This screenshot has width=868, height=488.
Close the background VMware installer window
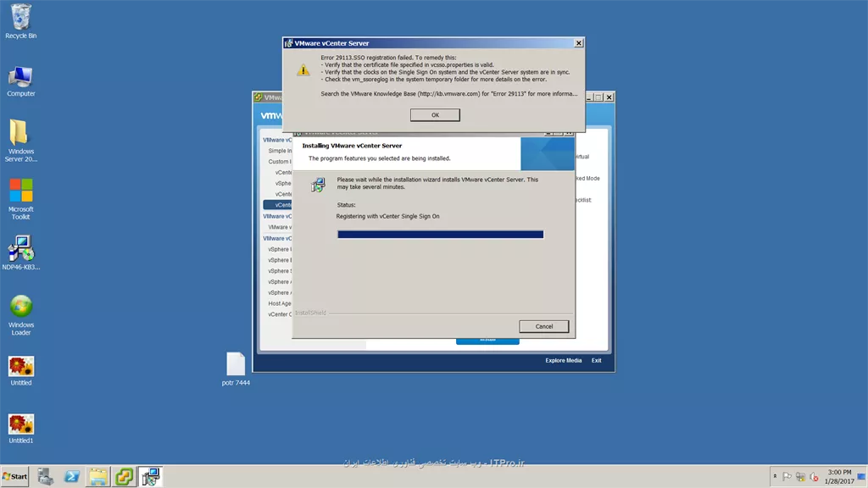(609, 97)
